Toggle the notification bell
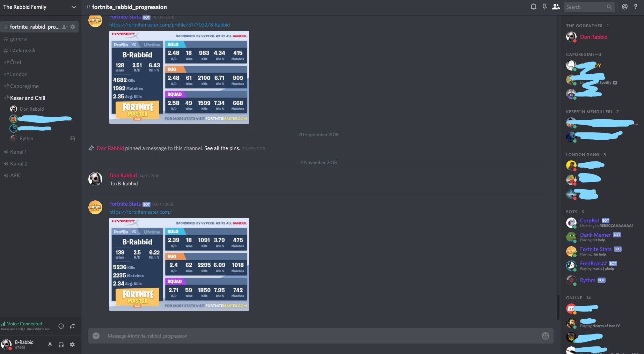This screenshot has width=644, height=354. point(533,6)
